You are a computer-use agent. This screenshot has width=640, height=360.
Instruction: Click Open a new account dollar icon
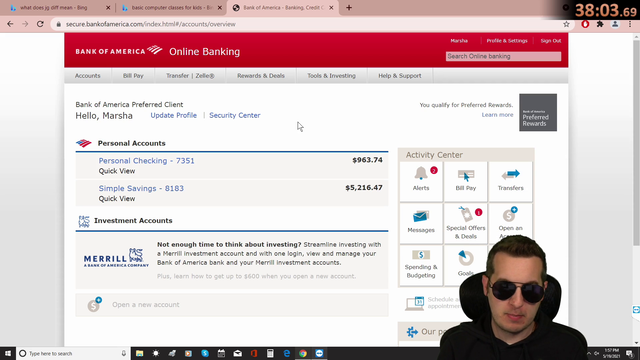click(x=94, y=304)
